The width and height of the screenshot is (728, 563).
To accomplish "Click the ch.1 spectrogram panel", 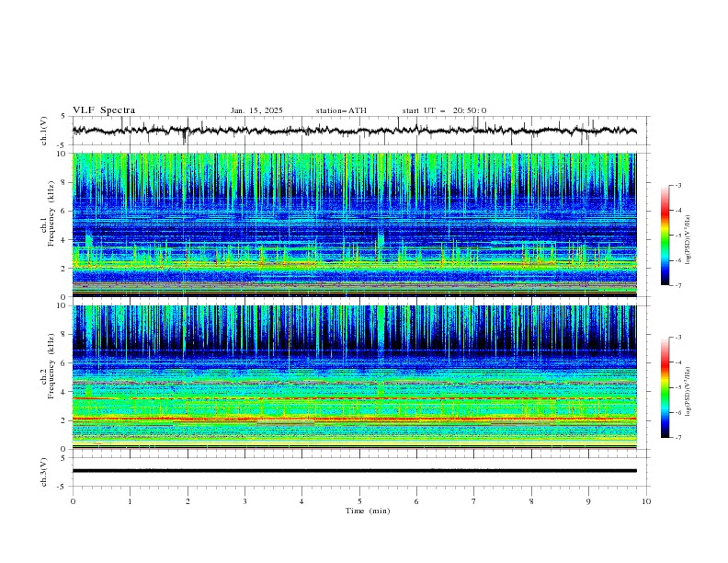I will 354,224.
